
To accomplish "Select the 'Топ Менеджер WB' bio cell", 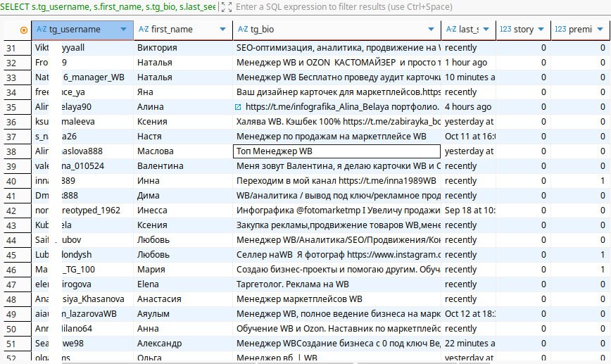I will click(336, 151).
